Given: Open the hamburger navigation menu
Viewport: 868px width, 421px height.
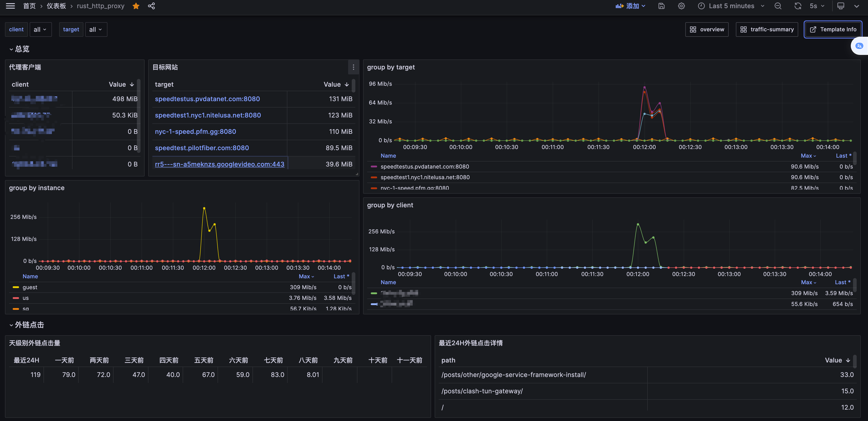Looking at the screenshot, I should [x=10, y=6].
